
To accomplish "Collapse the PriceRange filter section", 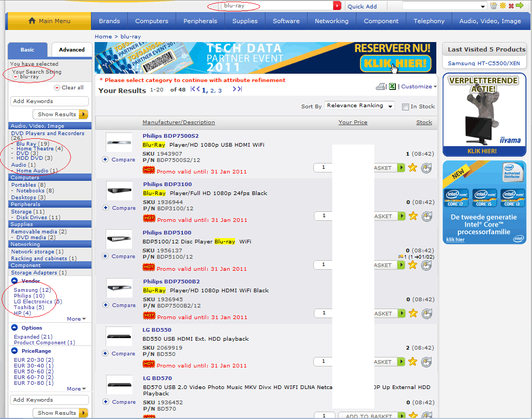I will coord(15,351).
